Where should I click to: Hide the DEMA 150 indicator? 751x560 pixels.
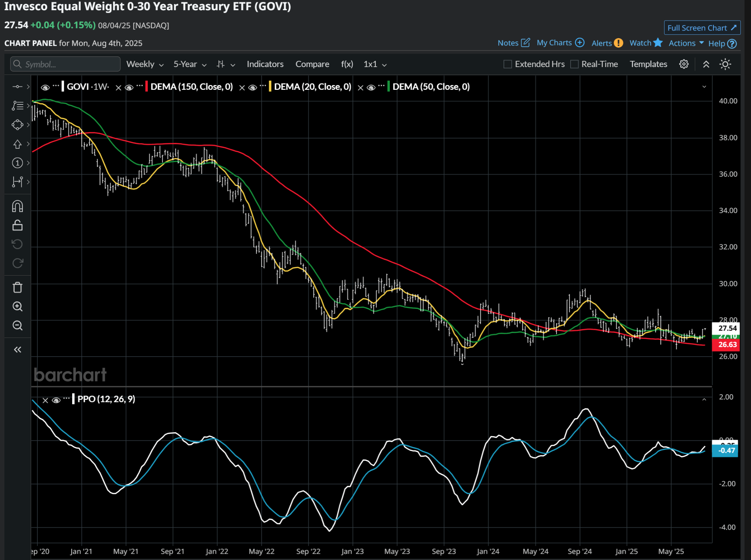pos(129,87)
